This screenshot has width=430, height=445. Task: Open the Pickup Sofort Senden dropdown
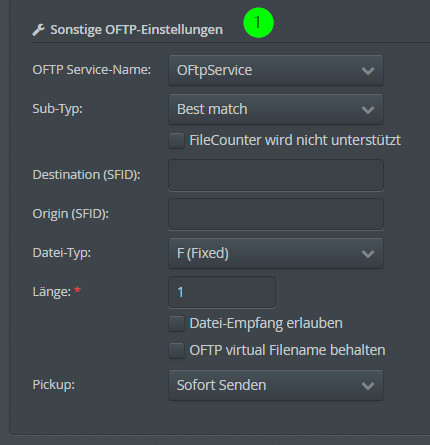(x=276, y=385)
